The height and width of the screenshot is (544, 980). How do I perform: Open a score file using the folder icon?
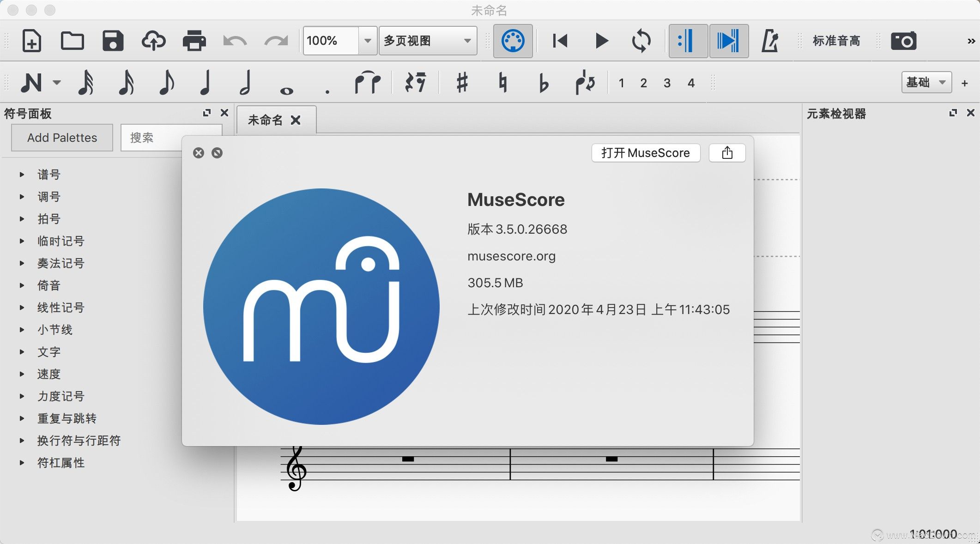pyautogui.click(x=73, y=41)
